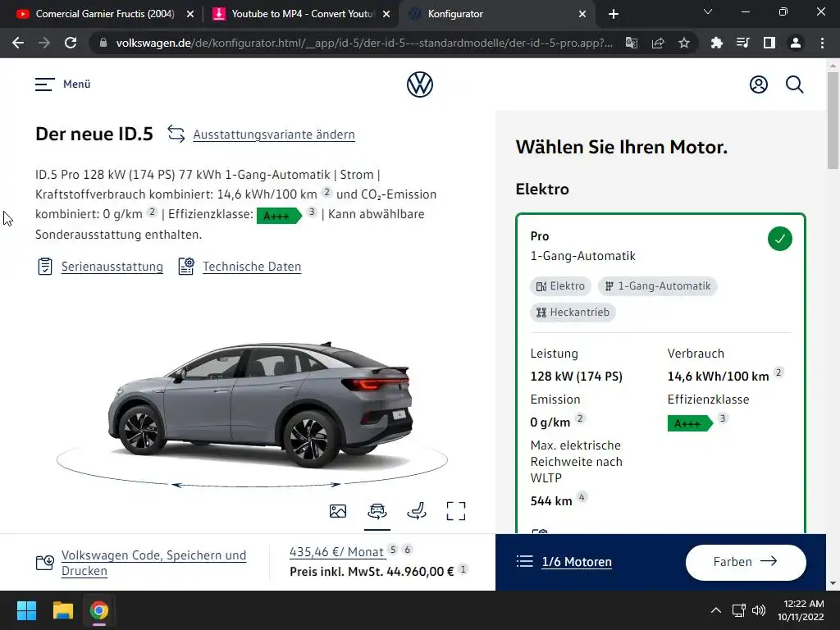Open the Serienausstattung link

tap(112, 267)
